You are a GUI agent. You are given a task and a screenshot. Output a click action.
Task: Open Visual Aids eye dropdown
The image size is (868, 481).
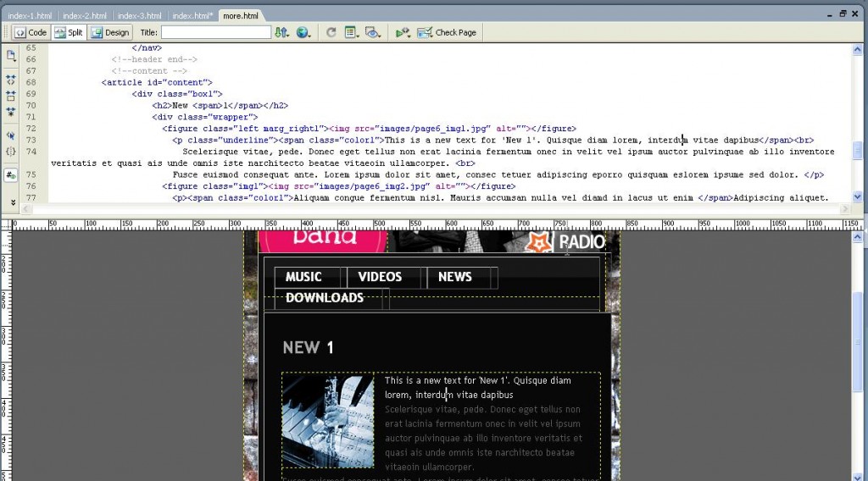pyautogui.click(x=373, y=33)
